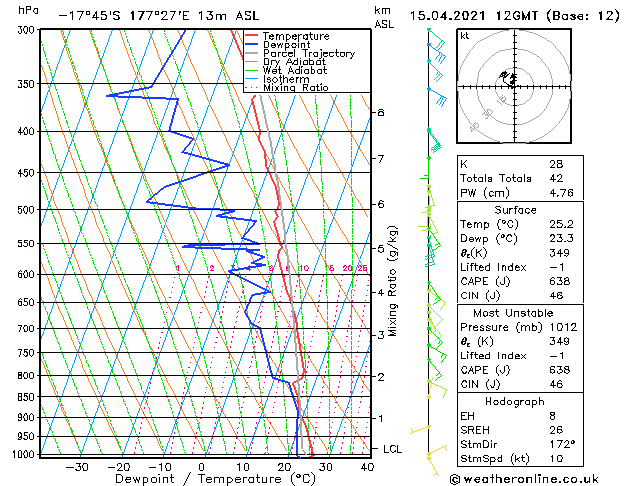The image size is (629, 486).
Task: Click the weatheronline.co.uk copyright link
Action: click(x=524, y=479)
